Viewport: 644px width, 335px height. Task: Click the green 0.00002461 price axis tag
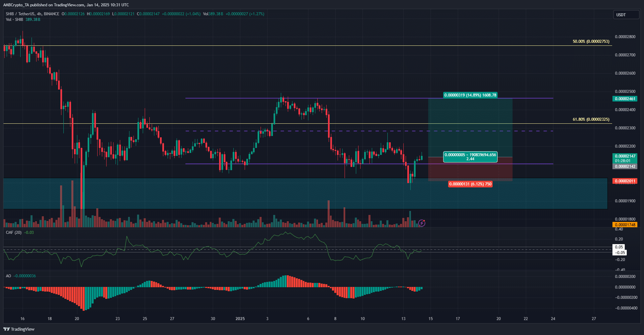(x=625, y=99)
